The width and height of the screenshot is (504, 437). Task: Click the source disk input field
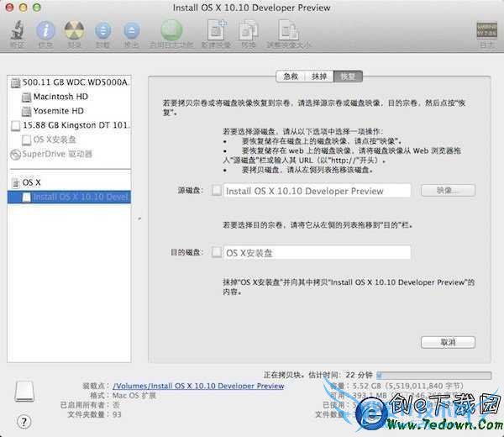tap(317, 191)
